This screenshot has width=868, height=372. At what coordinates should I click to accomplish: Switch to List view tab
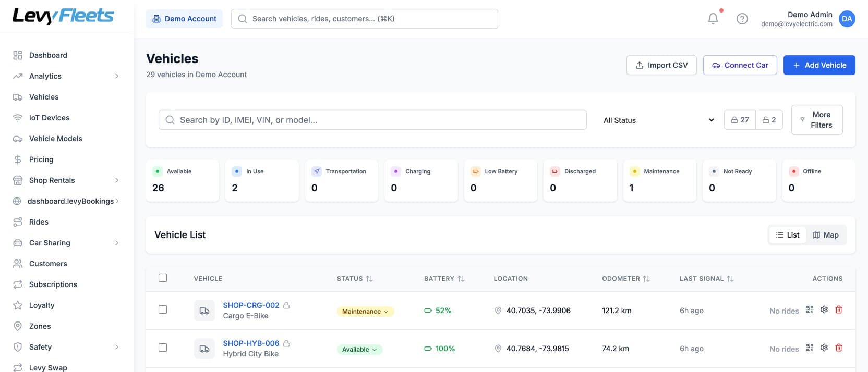coord(788,235)
